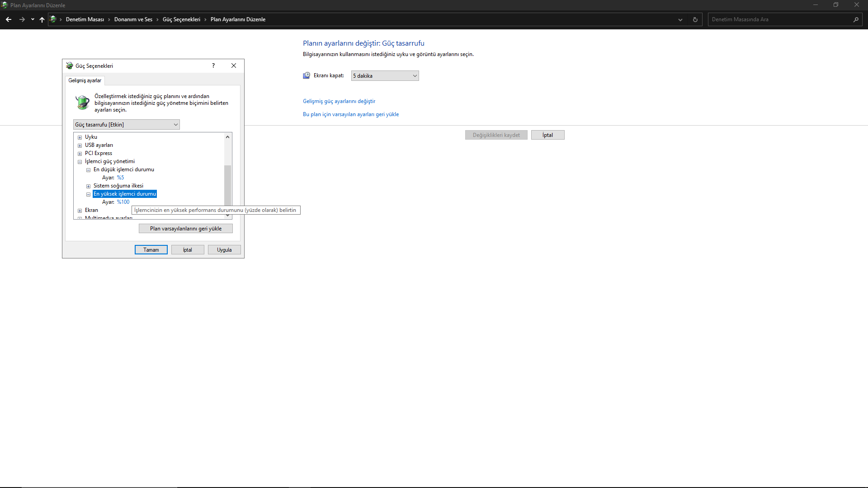Open Gelişmiş güç ayarlarını değiştir link

[339, 101]
